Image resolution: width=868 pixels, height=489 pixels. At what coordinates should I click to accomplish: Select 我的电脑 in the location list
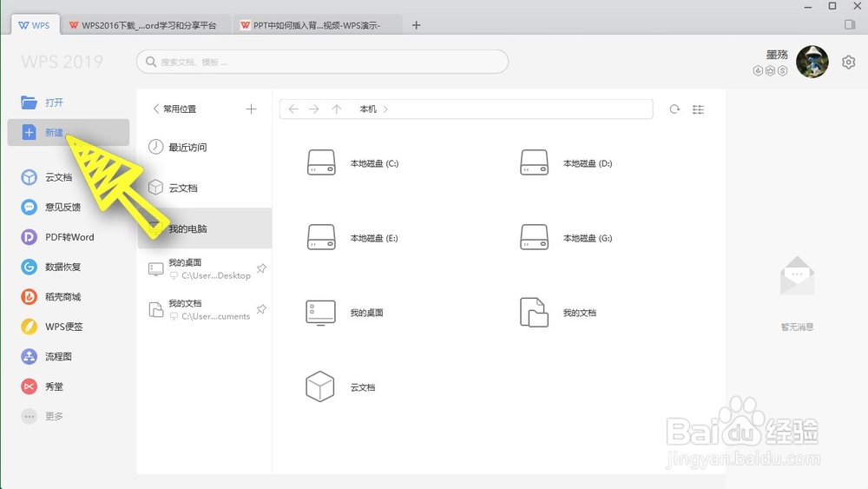[205, 228]
